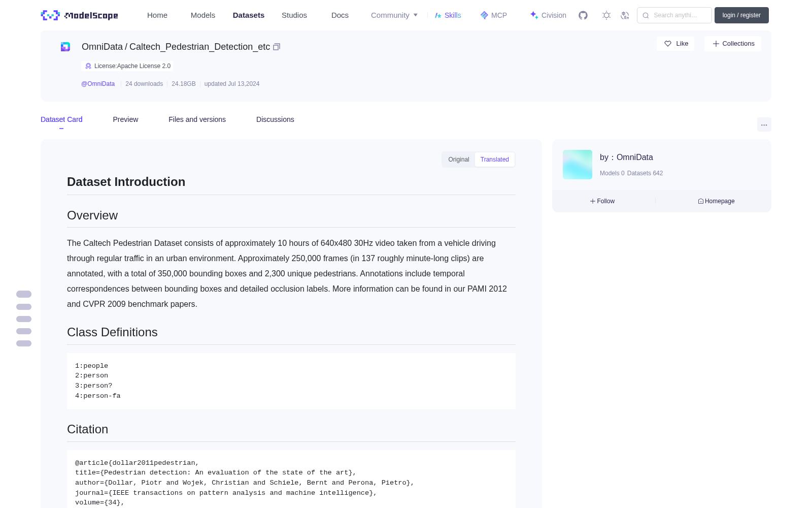Click the Apache License 2.0 badge
Viewport: 812px width, 508px height.
coord(127,66)
